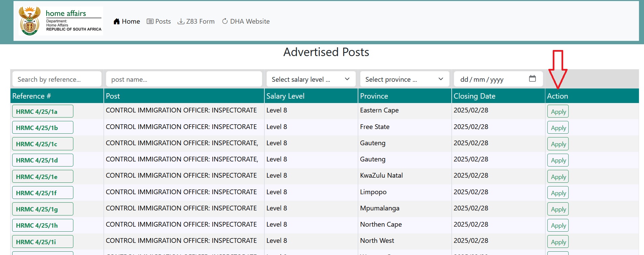The height and width of the screenshot is (255, 644).
Task: Go to the DHA Website nav link
Action: click(x=249, y=21)
